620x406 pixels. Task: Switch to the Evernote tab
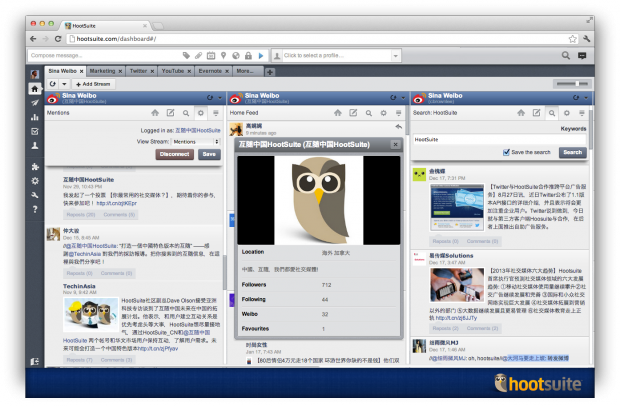coord(210,71)
